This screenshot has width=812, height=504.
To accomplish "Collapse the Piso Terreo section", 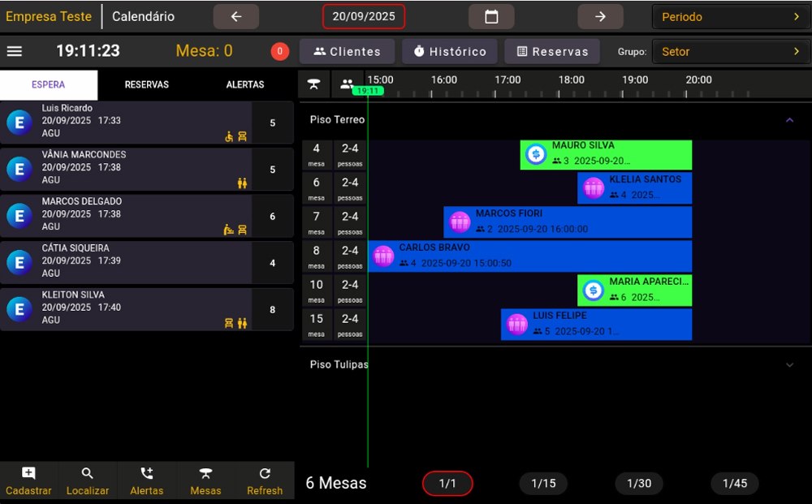I will (789, 120).
